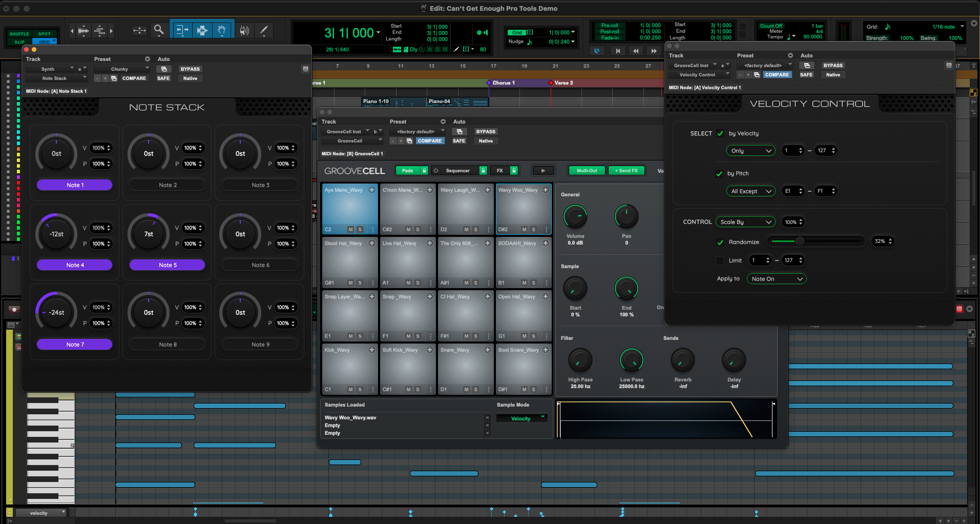The height and width of the screenshot is (524, 980).
Task: Uncheck the Randomize option
Action: 719,242
